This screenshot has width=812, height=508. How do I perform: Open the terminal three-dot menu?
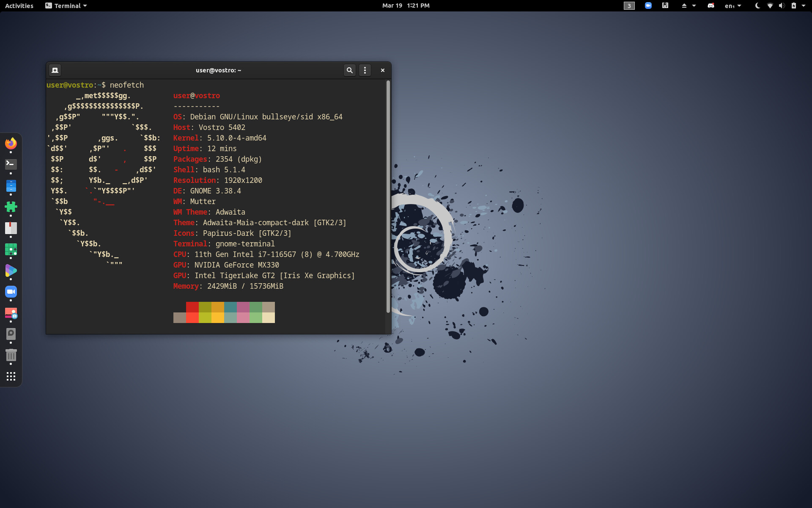pyautogui.click(x=365, y=70)
